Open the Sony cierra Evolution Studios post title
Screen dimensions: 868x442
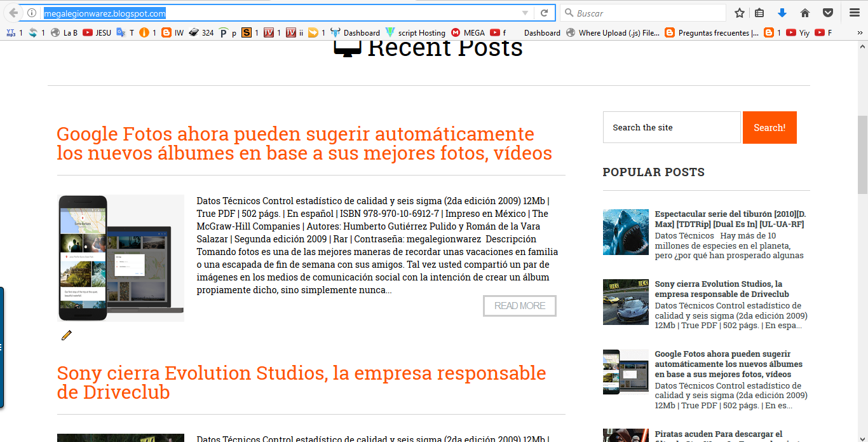301,382
